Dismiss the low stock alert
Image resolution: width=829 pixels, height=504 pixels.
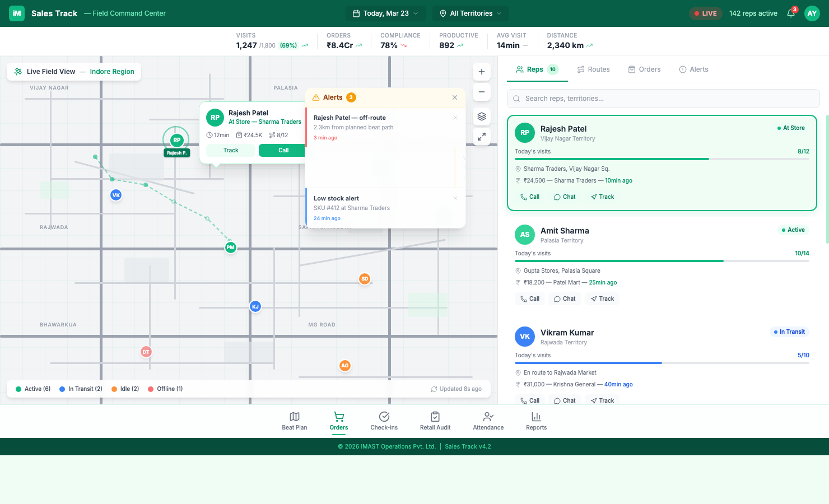pos(455,198)
